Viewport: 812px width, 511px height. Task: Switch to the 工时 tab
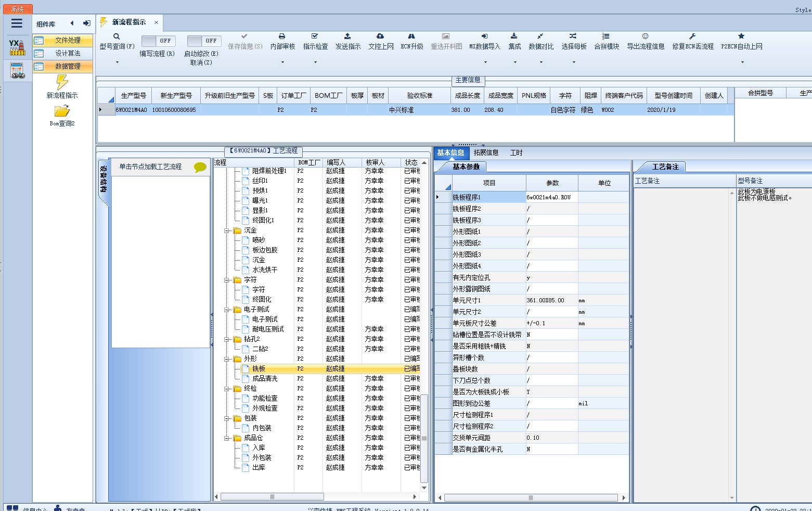(516, 152)
